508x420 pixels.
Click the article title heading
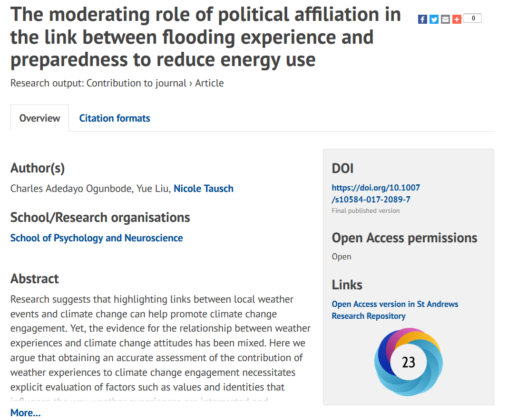pos(205,37)
